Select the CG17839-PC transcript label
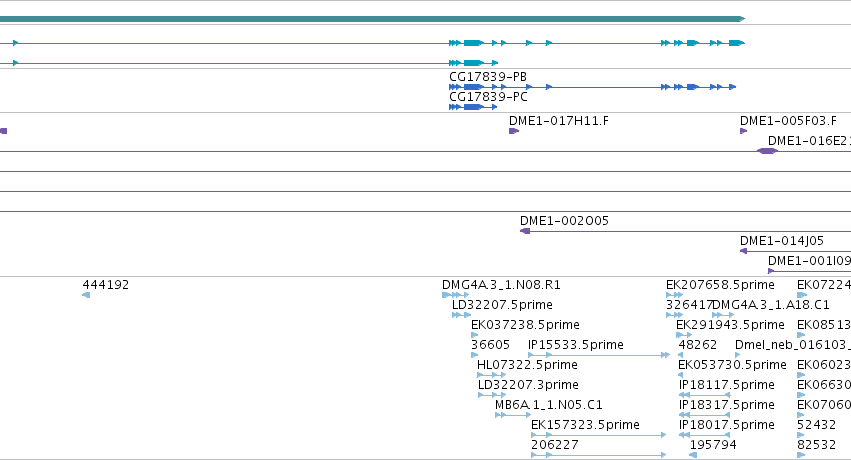 488,97
